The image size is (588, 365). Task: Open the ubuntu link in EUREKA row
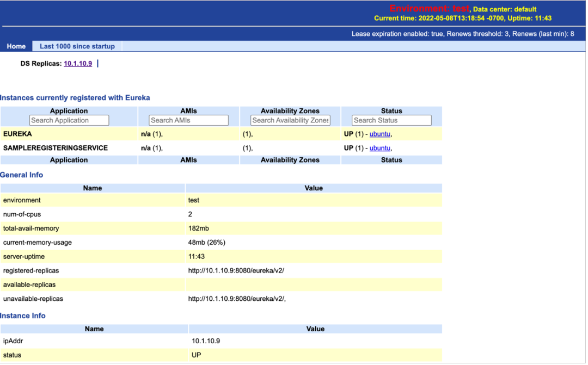tap(380, 134)
